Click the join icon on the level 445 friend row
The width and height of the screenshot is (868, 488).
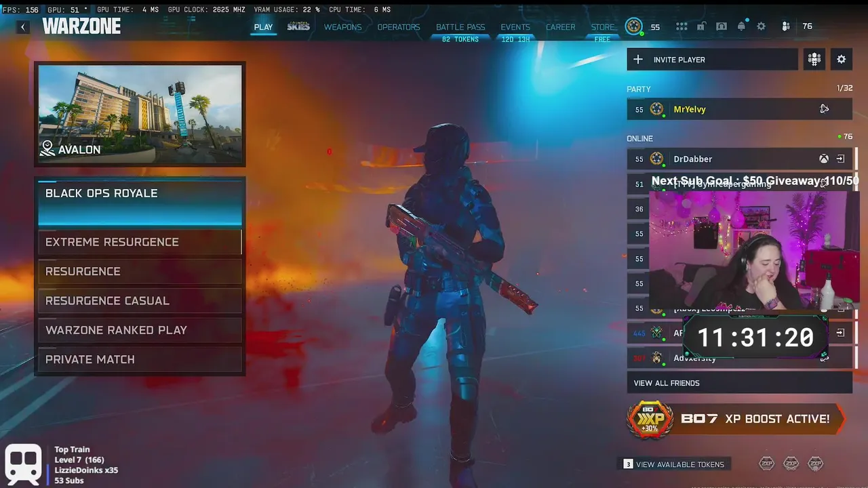coord(840,333)
